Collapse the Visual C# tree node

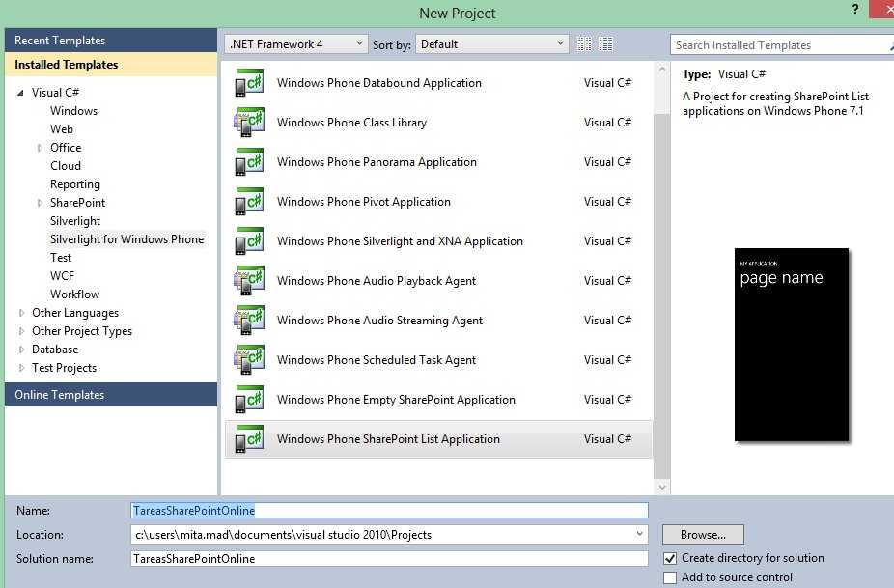[20, 93]
